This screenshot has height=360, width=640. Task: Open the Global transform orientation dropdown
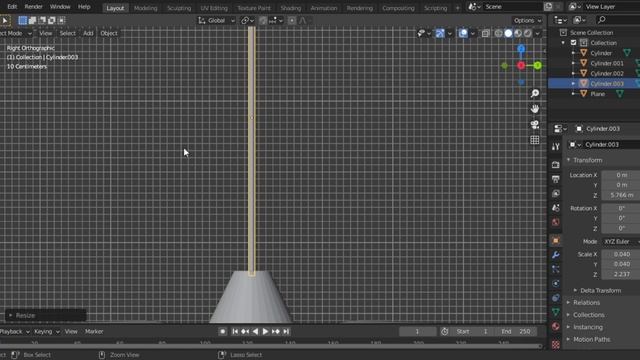tap(216, 20)
